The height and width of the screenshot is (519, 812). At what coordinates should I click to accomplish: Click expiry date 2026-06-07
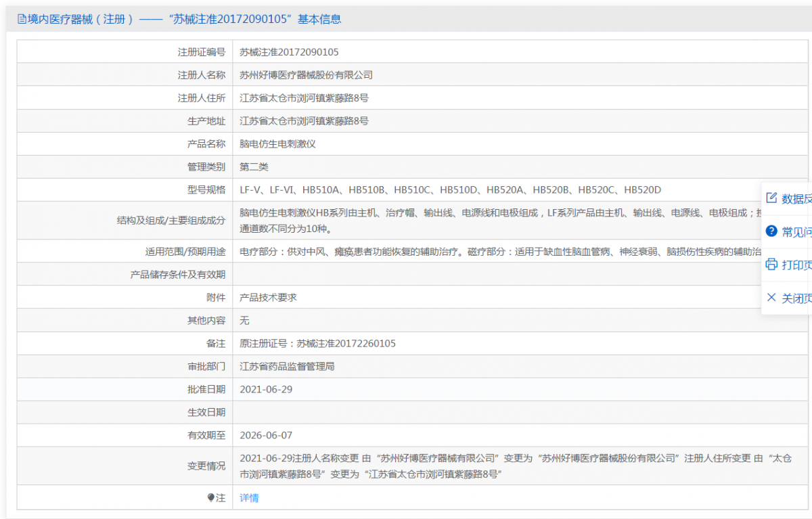[266, 436]
